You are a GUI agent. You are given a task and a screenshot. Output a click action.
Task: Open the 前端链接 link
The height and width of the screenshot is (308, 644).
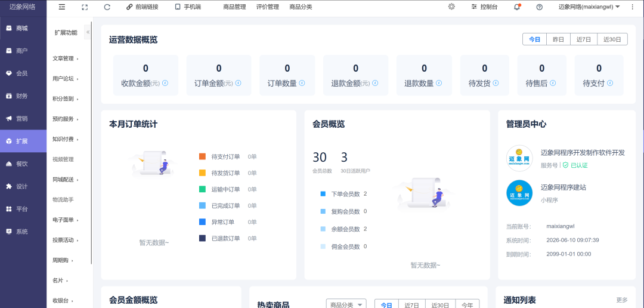[x=142, y=7]
